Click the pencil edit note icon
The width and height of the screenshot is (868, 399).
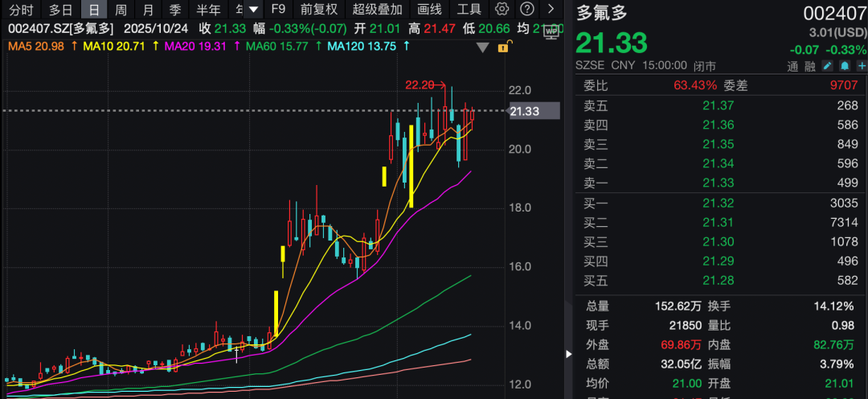click(828, 65)
